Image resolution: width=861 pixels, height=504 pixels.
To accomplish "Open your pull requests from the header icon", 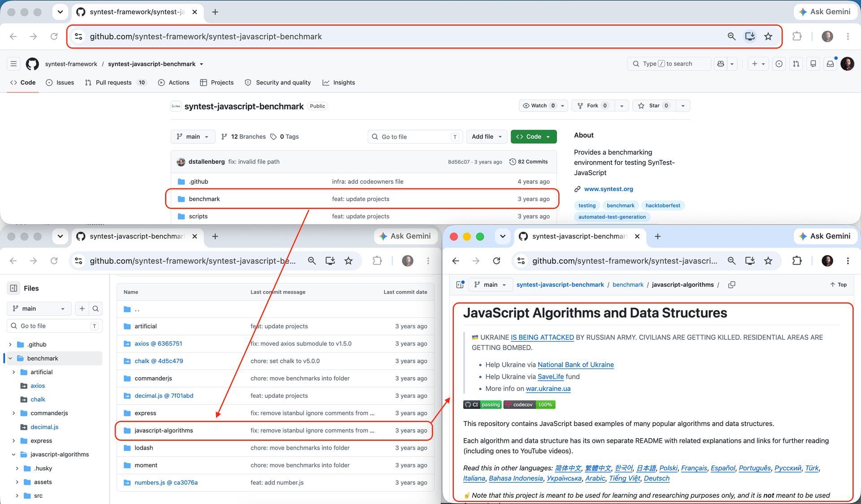I will coord(796,64).
